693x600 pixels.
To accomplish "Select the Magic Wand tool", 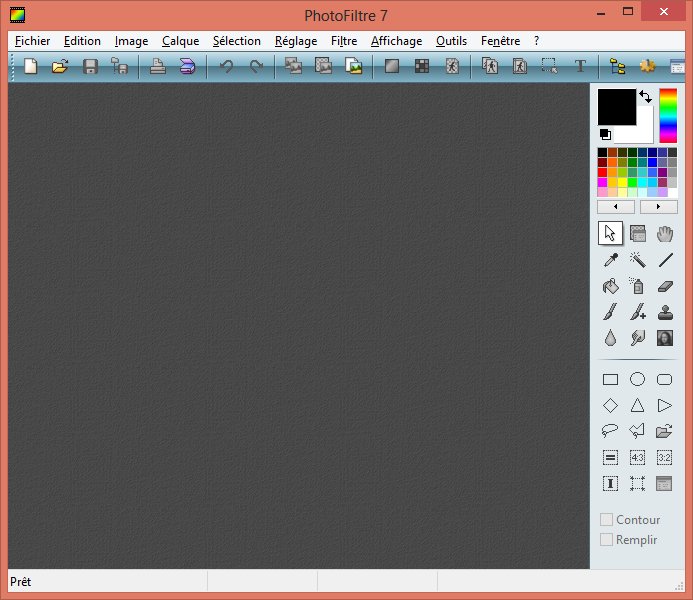I will tap(637, 260).
